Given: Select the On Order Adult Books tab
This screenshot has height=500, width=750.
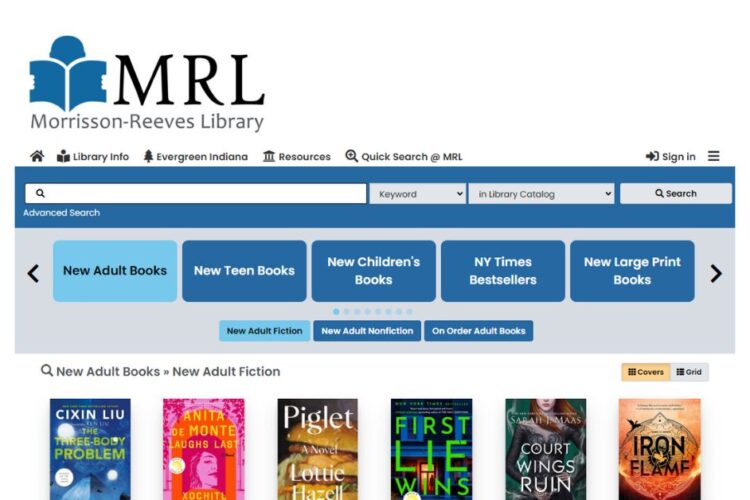Looking at the screenshot, I should [478, 331].
